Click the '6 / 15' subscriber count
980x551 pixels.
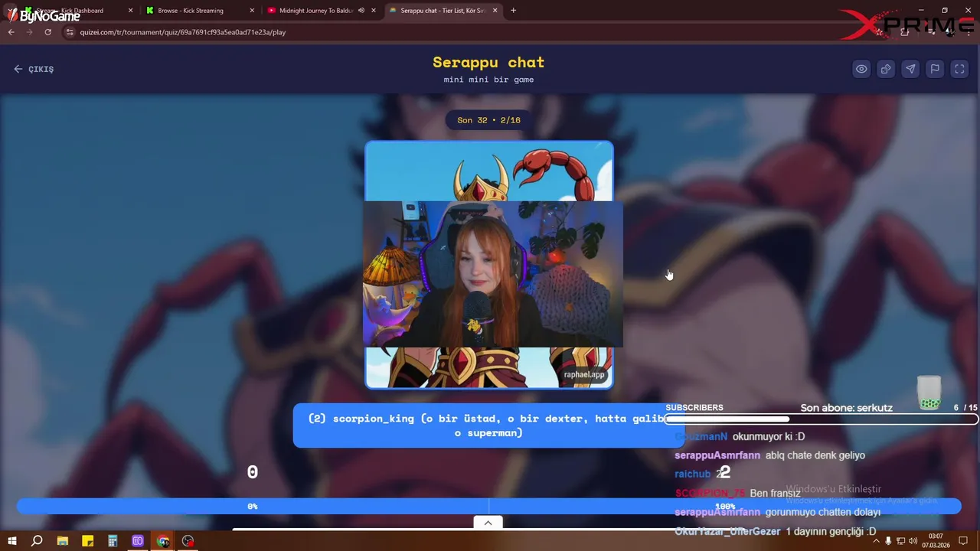[x=965, y=408]
